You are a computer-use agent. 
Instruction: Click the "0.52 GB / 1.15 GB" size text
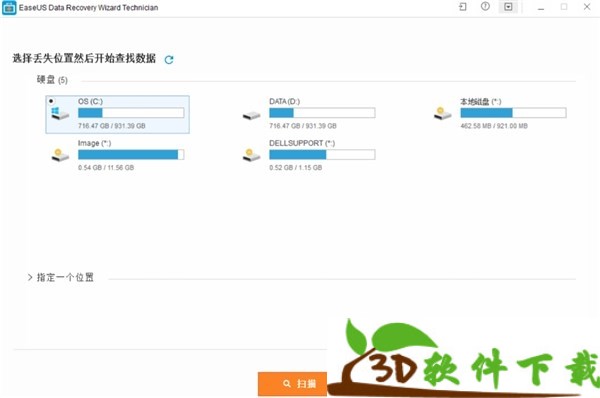(295, 168)
